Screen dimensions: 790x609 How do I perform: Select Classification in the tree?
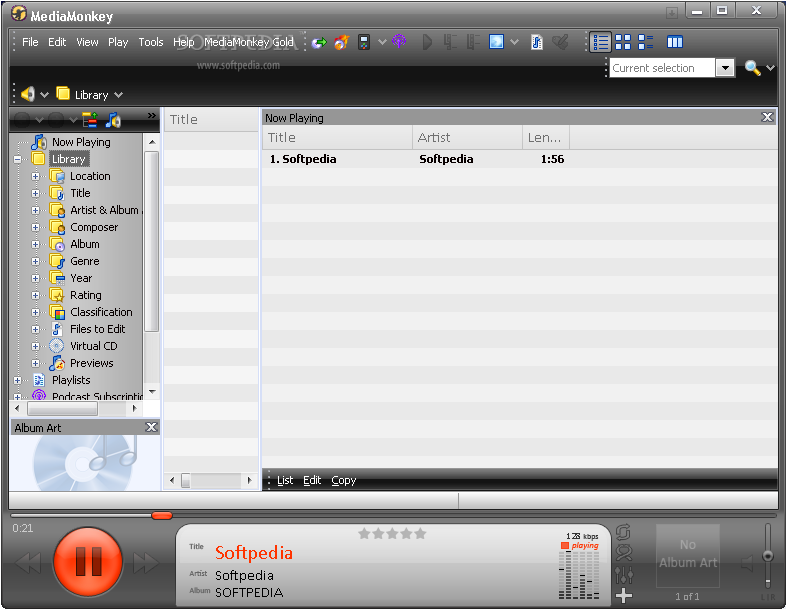point(101,312)
